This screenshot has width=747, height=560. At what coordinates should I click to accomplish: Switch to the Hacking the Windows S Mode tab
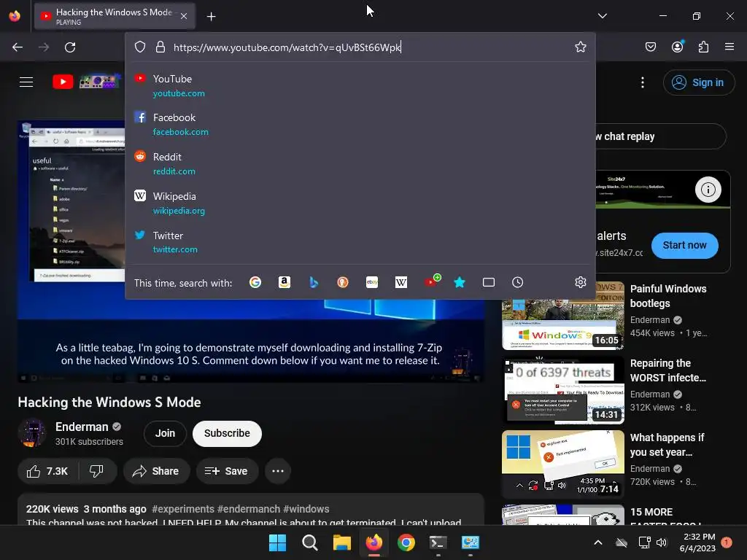click(113, 17)
